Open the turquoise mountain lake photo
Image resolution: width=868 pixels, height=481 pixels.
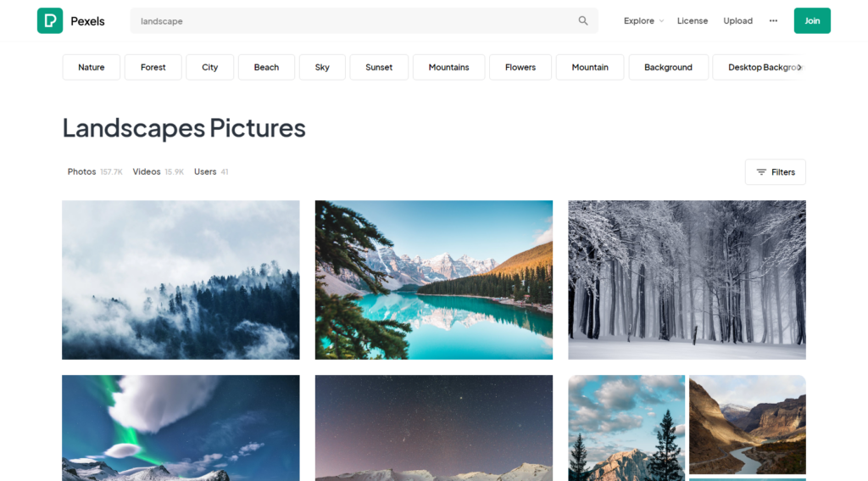click(433, 280)
